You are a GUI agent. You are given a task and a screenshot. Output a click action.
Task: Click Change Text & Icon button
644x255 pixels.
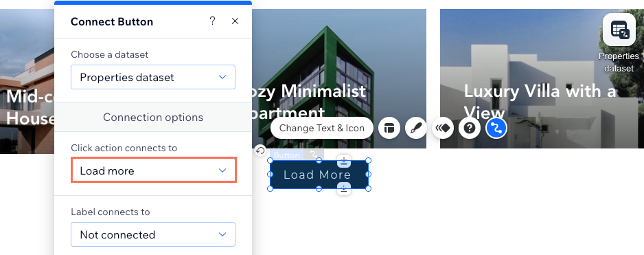321,128
